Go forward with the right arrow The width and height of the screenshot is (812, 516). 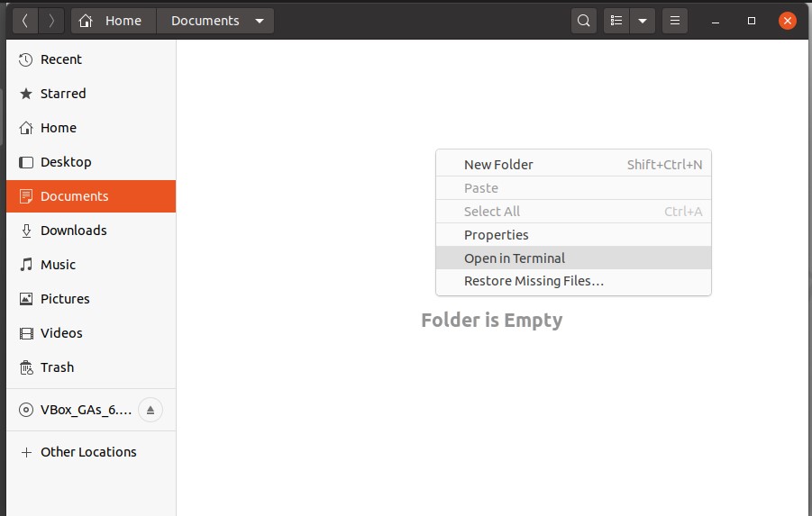pos(51,21)
